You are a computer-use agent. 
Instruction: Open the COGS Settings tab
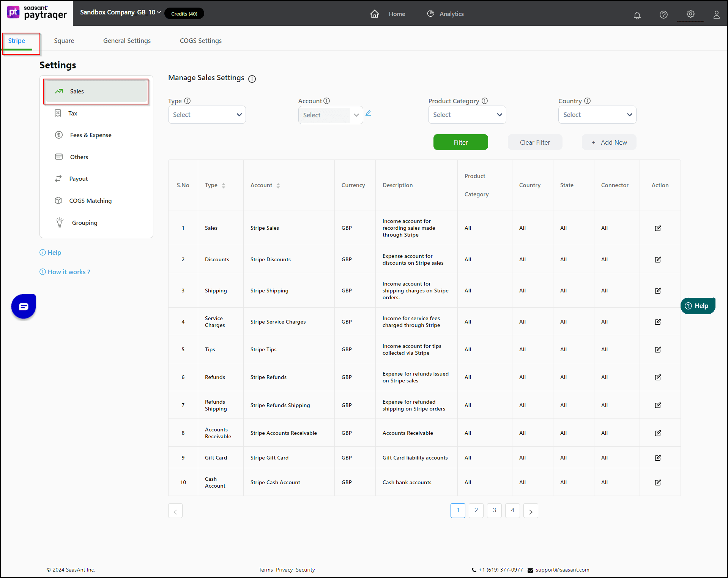(x=200, y=41)
